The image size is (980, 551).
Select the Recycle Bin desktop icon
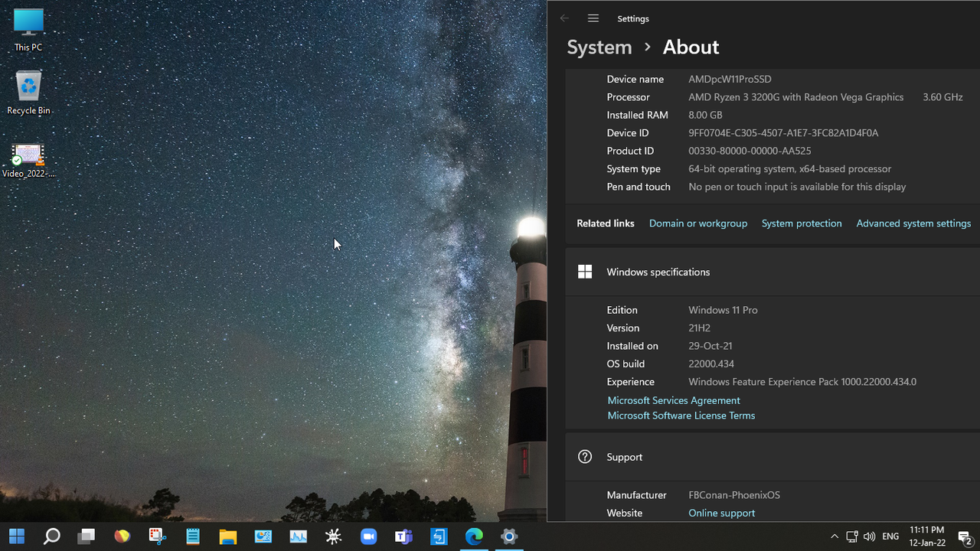[28, 93]
